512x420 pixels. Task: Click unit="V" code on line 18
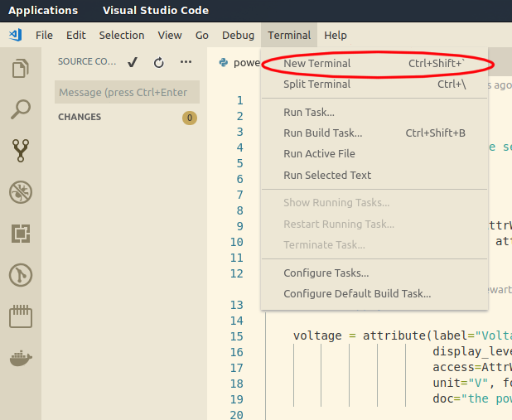[460, 383]
